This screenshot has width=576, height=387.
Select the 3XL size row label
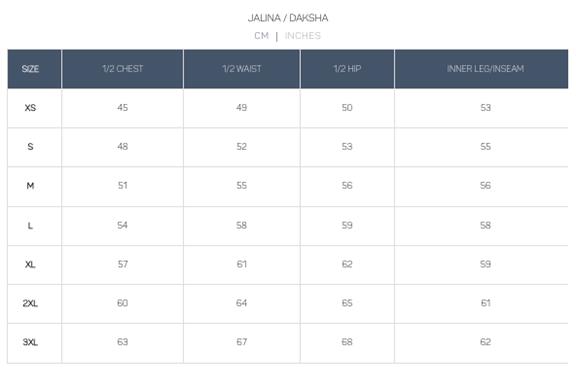30,343
